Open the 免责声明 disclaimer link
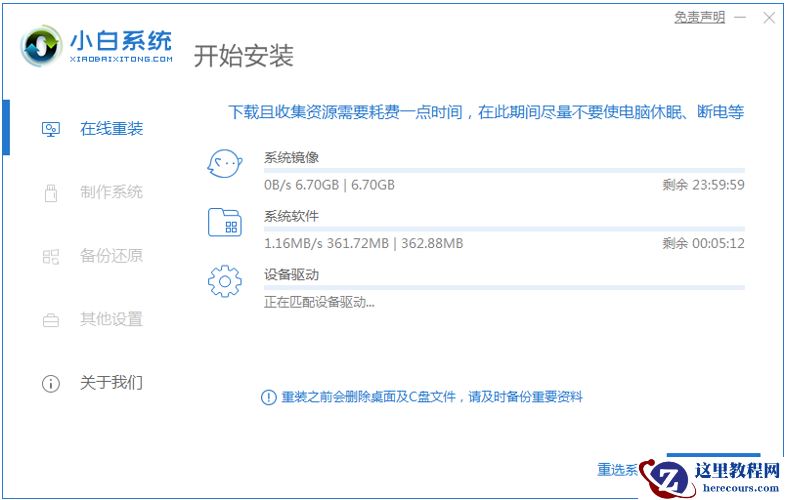The height and width of the screenshot is (500, 785). click(699, 18)
